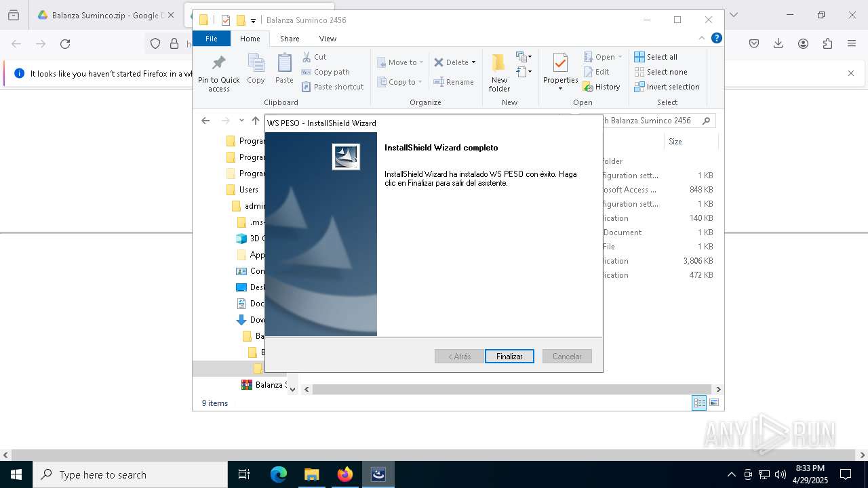Click Invert selection in the ribbon
This screenshot has width=868, height=488.
[x=667, y=87]
